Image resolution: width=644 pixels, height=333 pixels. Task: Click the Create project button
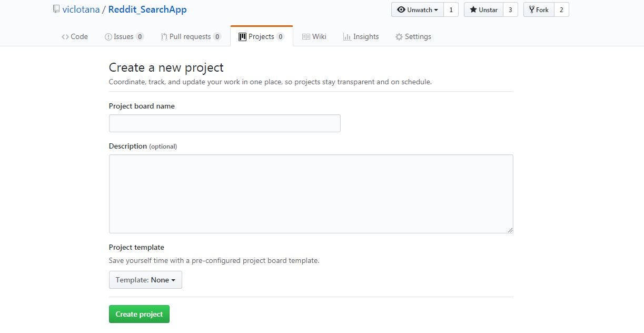pyautogui.click(x=139, y=314)
